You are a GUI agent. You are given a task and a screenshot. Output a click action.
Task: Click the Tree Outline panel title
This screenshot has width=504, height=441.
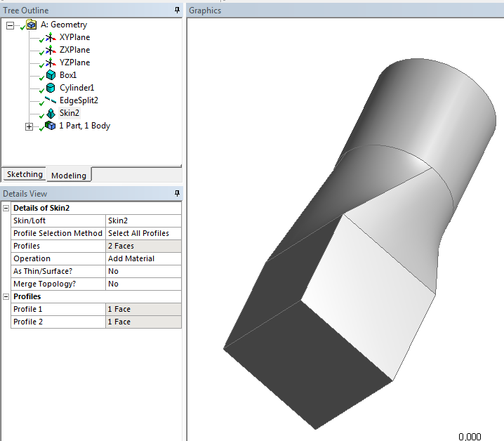tap(26, 11)
